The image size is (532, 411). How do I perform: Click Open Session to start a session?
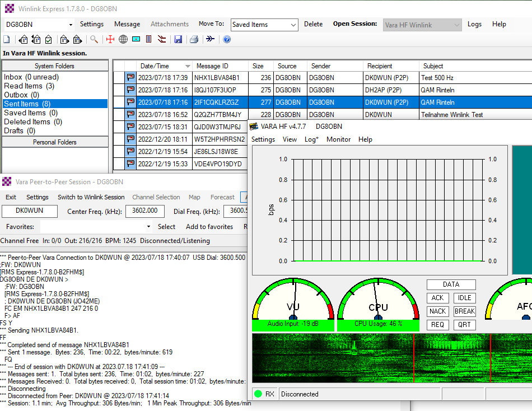pyautogui.click(x=355, y=24)
